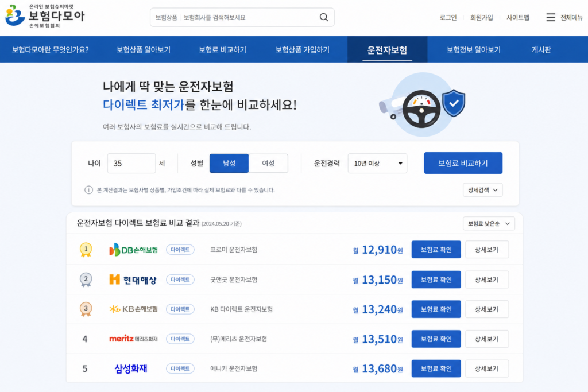Click the 회원가입 link
The image size is (588, 392).
tap(482, 18)
